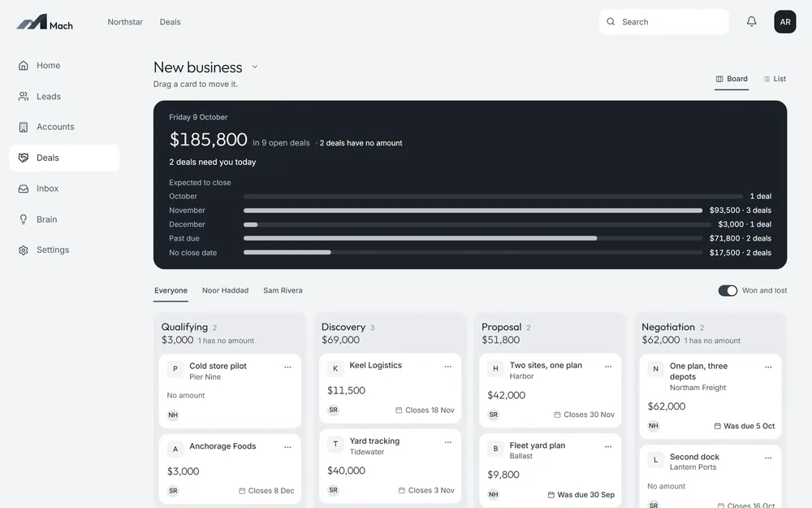Viewport: 812px width, 508px height.
Task: Click in the Search field
Action: (664, 22)
